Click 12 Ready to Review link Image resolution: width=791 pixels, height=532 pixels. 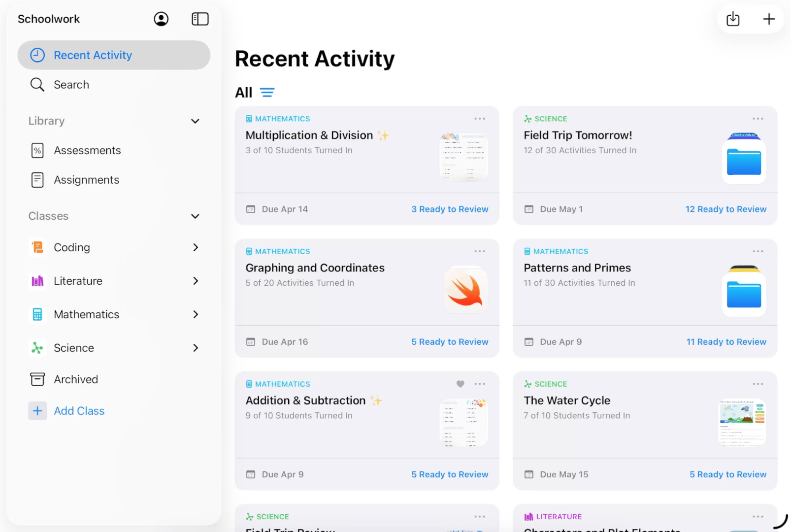coord(726,209)
